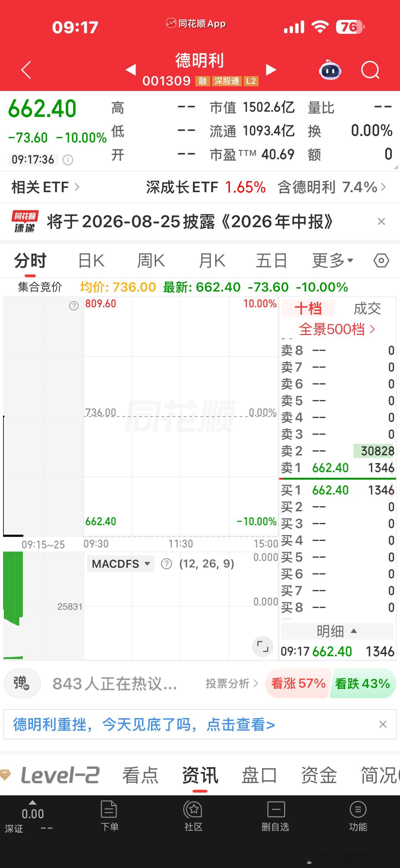This screenshot has width=400, height=868.
Task: Switch to 周K chart tab
Action: click(x=151, y=260)
